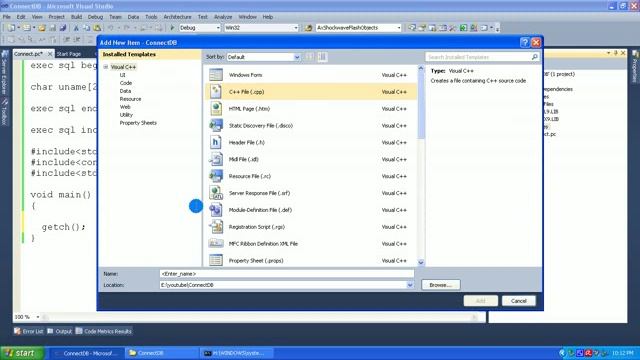
Task: Select the Registration Script (.rgs) icon
Action: [x=216, y=227]
